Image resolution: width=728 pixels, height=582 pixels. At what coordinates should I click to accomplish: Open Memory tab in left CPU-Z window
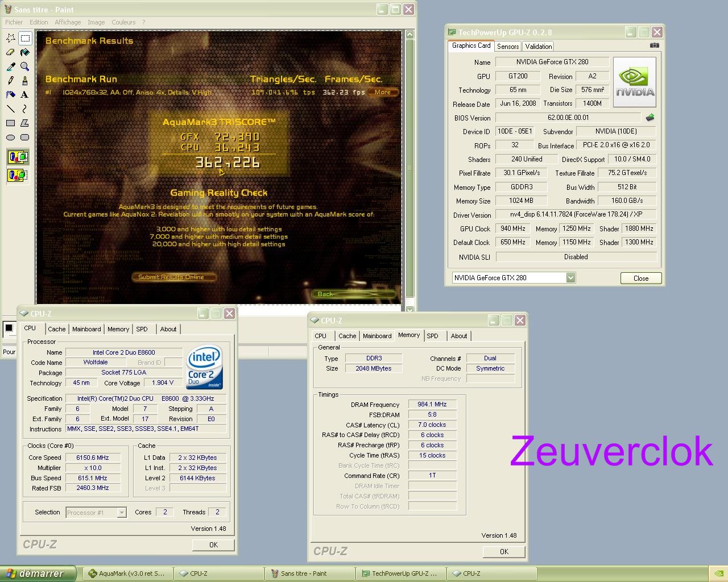click(x=118, y=329)
